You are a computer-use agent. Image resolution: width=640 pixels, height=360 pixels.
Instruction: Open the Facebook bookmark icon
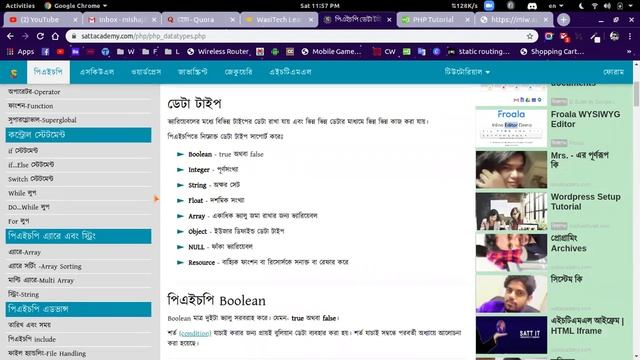coord(45,52)
